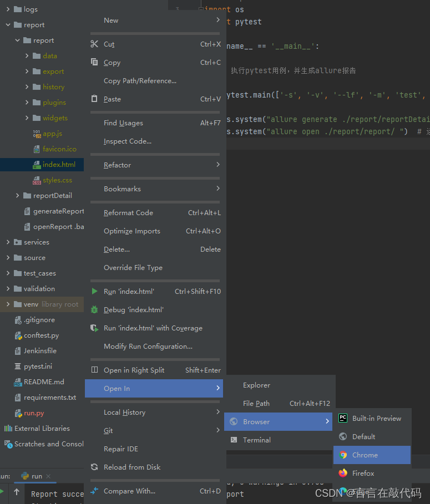Open the Refactor submenu

point(154,165)
